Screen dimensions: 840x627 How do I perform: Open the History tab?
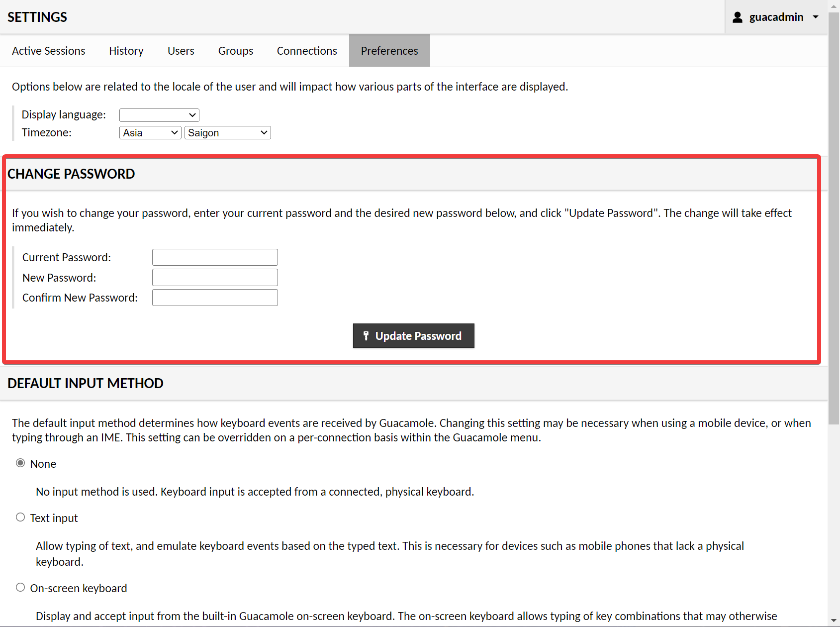126,51
